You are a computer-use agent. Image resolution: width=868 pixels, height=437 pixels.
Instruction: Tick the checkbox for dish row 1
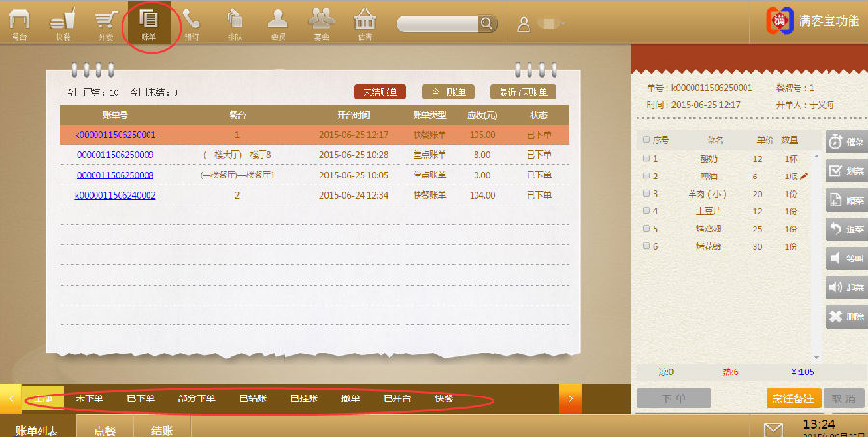(x=646, y=159)
